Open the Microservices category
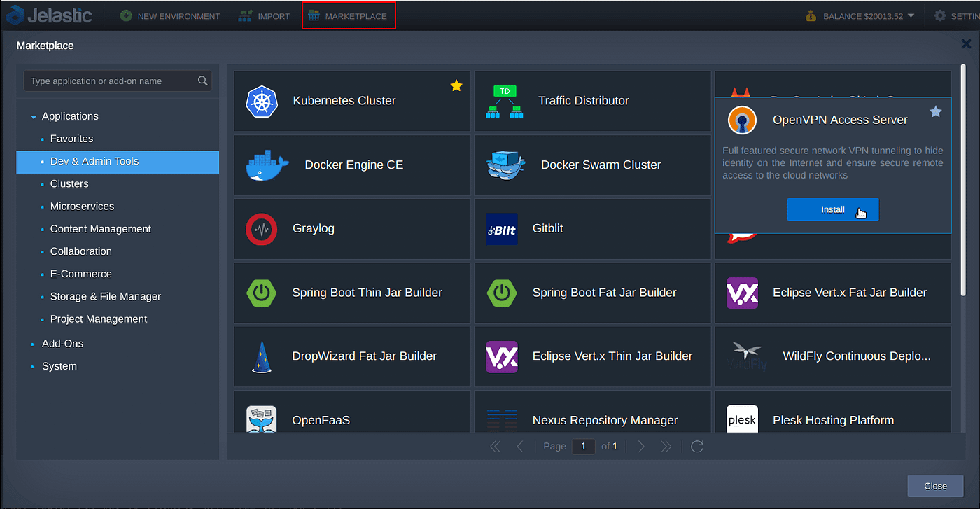980x509 pixels. [82, 206]
